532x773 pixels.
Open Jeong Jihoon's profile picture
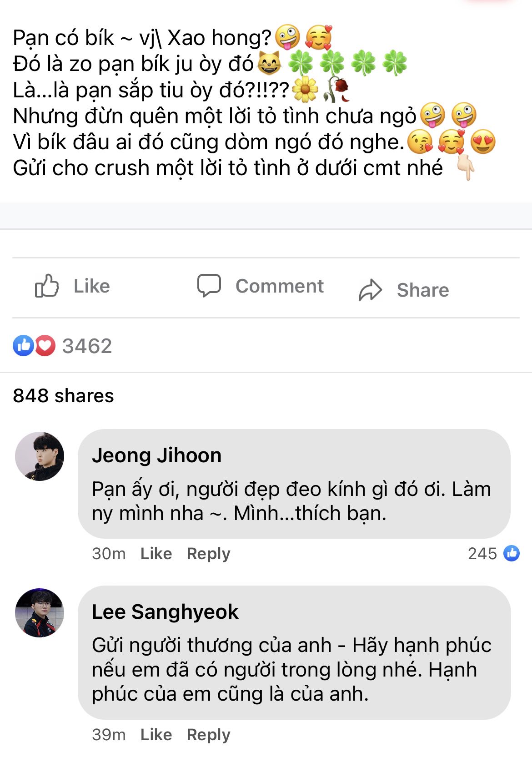(40, 456)
